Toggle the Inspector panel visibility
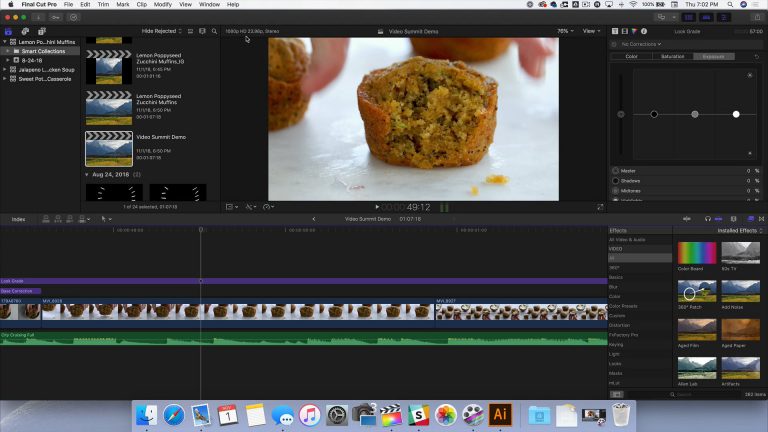 pos(724,17)
